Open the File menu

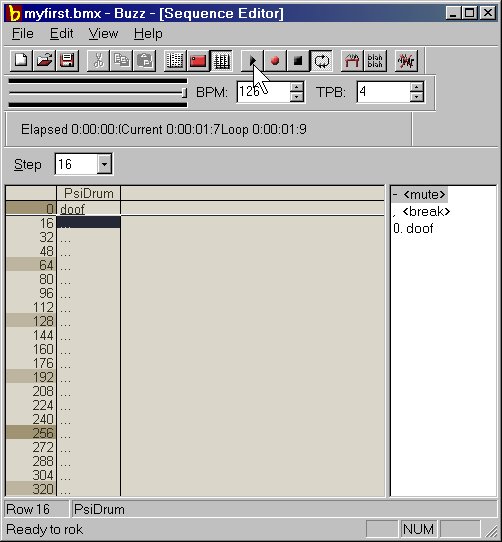click(x=22, y=34)
